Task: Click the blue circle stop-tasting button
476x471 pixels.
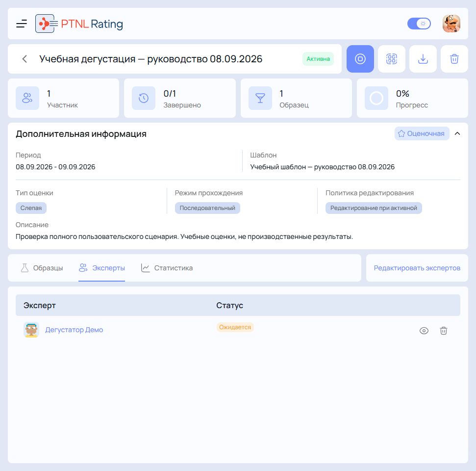Action: (x=360, y=59)
